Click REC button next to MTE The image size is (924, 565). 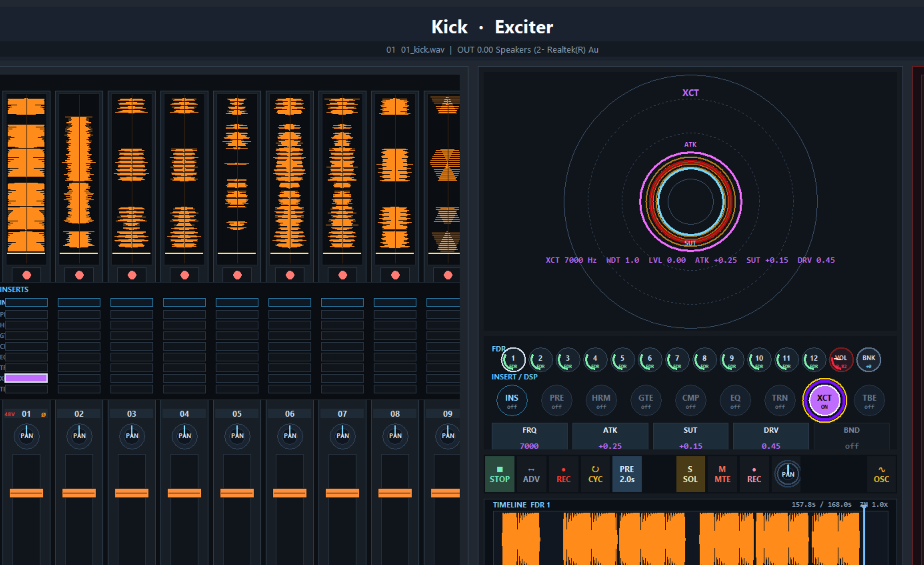tap(754, 474)
